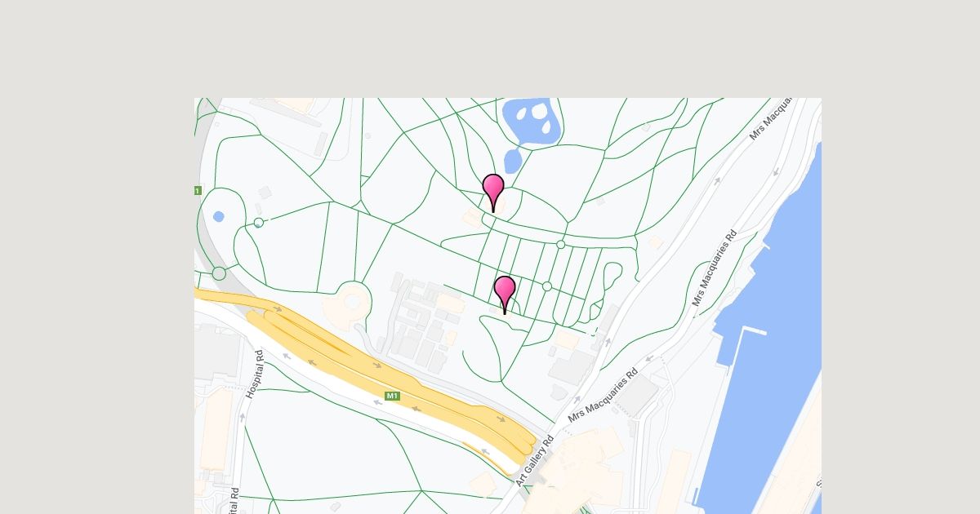Click the path circle right of upper marker
The height and width of the screenshot is (514, 980).
(560, 245)
